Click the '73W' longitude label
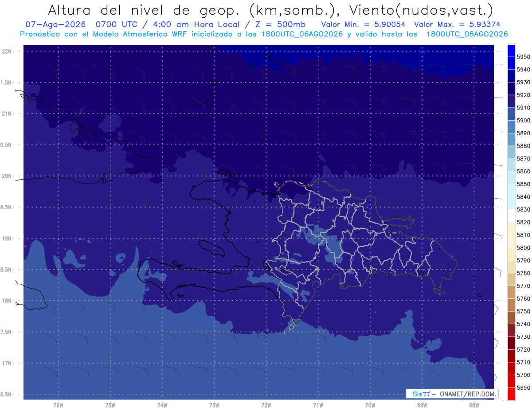The image size is (532, 411). coord(214,405)
